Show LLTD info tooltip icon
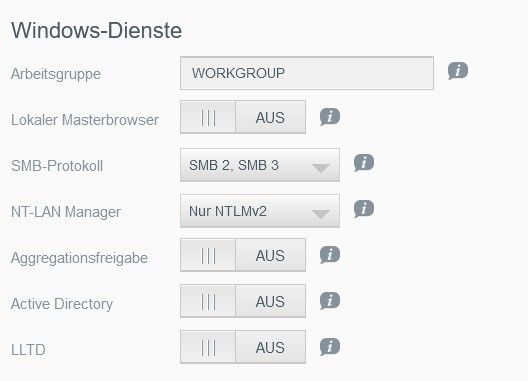The height and width of the screenshot is (381, 528). (330, 347)
